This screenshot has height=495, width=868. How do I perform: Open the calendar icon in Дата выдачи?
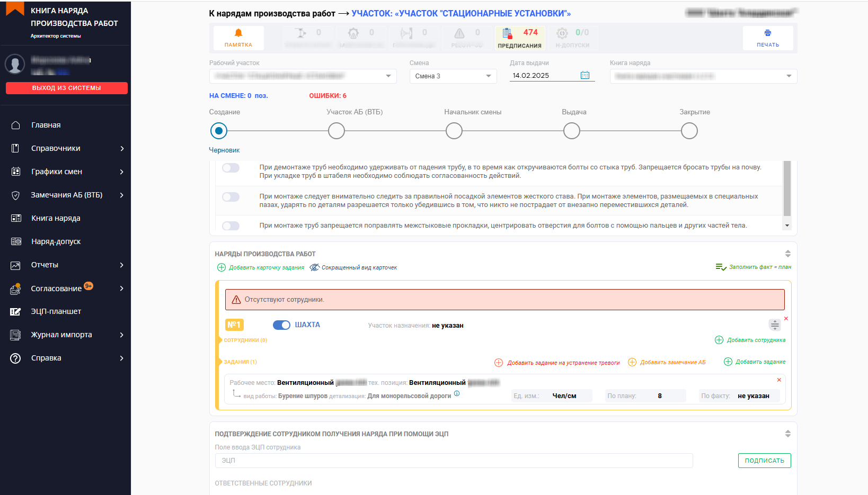pyautogui.click(x=584, y=75)
